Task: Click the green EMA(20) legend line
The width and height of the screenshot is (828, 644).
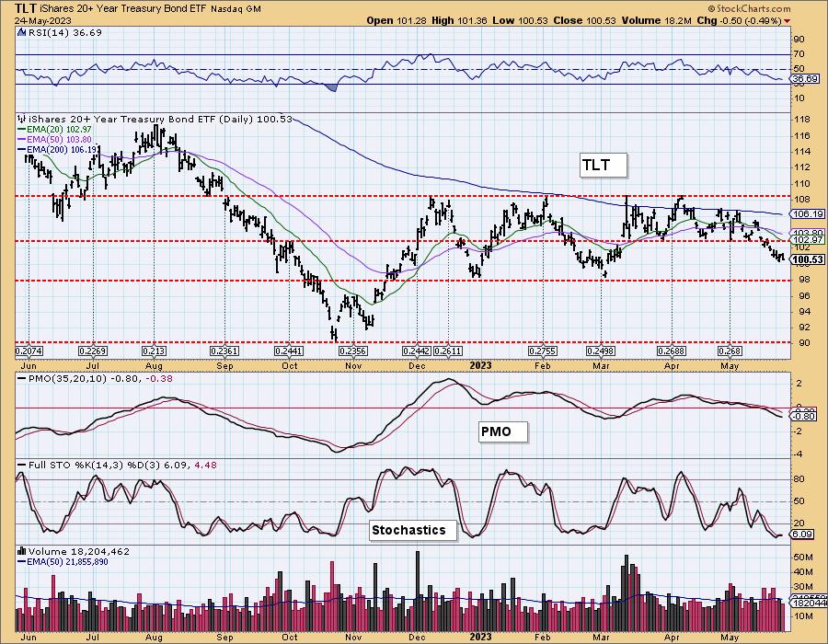Action: pyautogui.click(x=22, y=130)
